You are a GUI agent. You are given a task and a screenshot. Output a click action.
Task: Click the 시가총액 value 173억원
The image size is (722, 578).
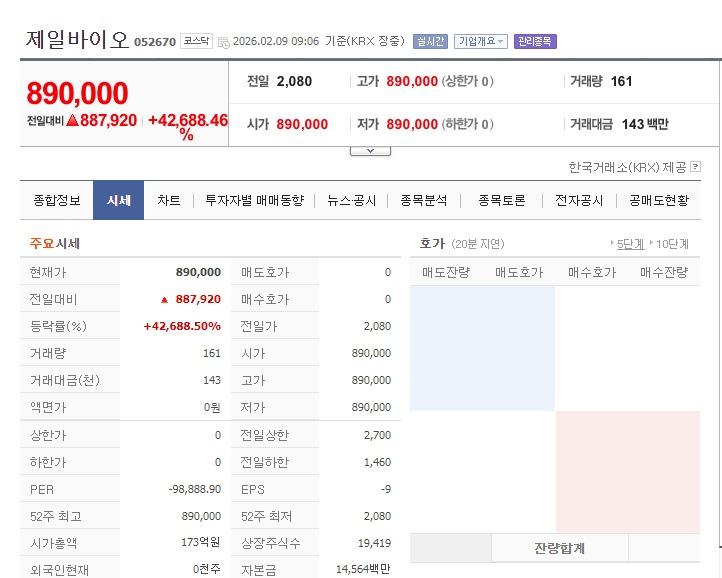click(200, 542)
